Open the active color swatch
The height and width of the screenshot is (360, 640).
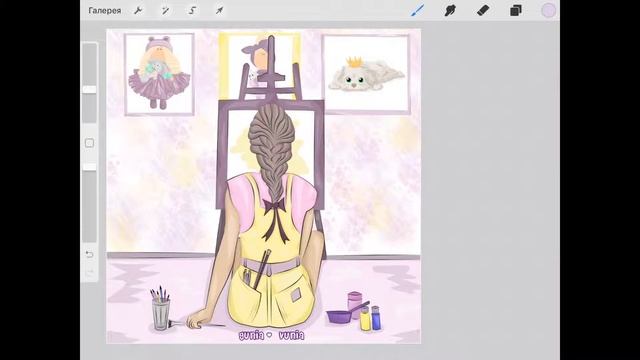tap(548, 11)
